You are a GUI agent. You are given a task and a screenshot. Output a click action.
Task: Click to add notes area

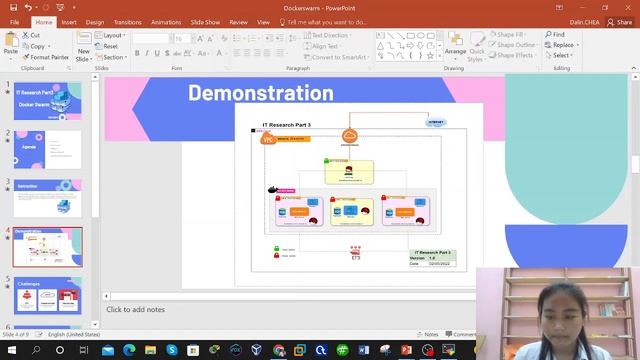point(136,309)
